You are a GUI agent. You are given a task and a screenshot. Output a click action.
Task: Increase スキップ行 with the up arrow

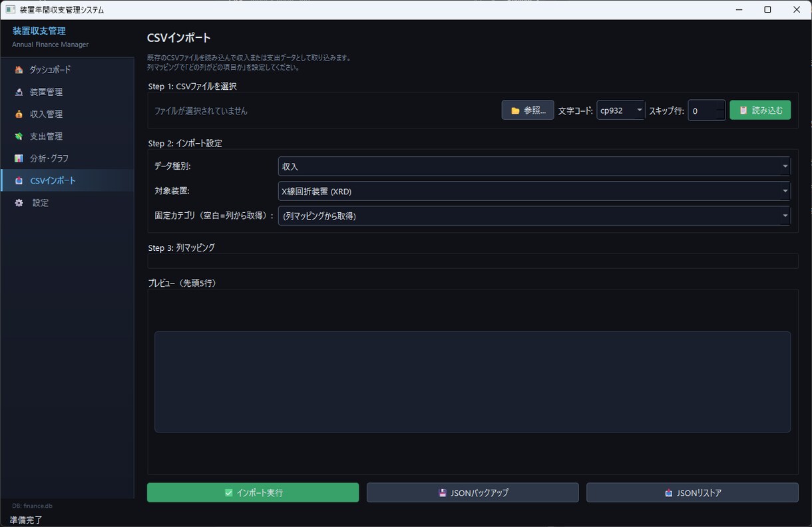tap(720, 106)
